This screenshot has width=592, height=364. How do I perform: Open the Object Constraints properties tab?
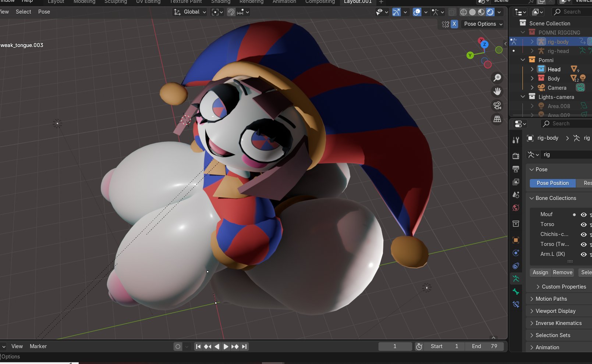click(516, 266)
